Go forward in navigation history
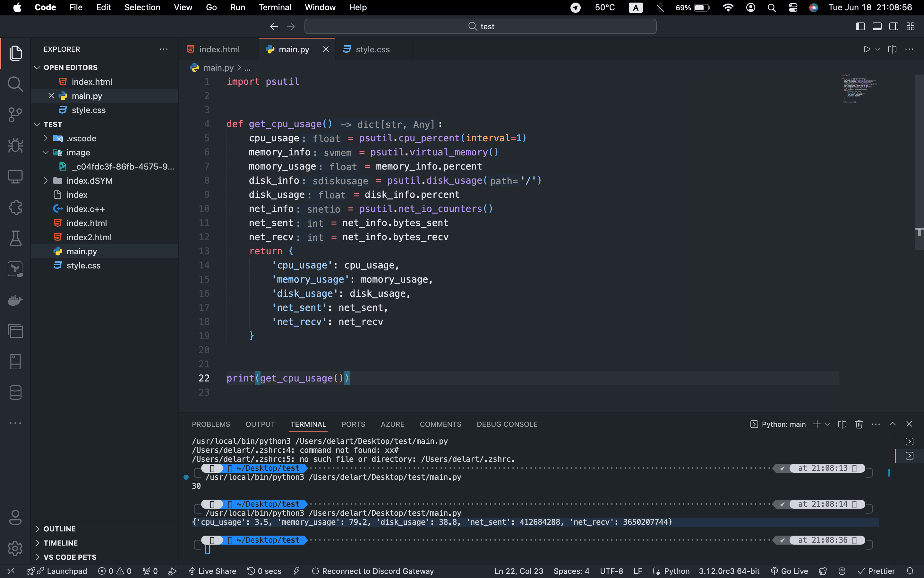 click(291, 26)
